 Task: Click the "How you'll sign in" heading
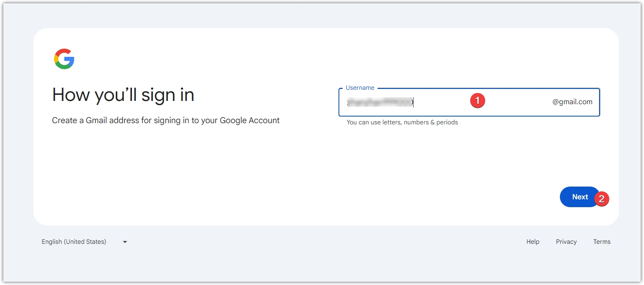tap(123, 95)
